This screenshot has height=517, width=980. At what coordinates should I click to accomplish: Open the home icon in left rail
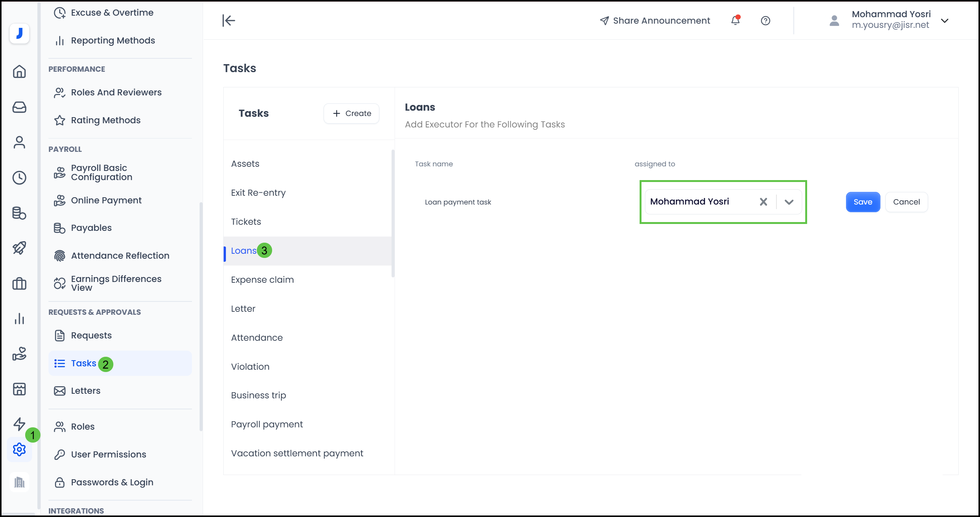coord(19,71)
